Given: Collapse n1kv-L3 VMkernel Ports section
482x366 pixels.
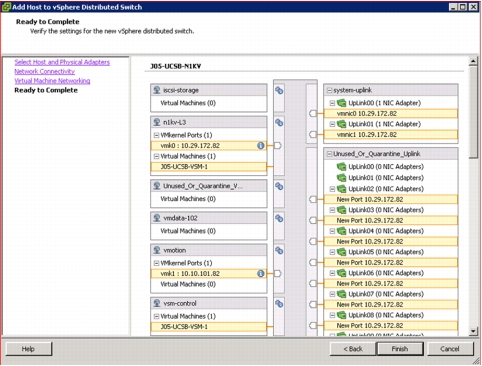Looking at the screenshot, I should tap(156, 135).
